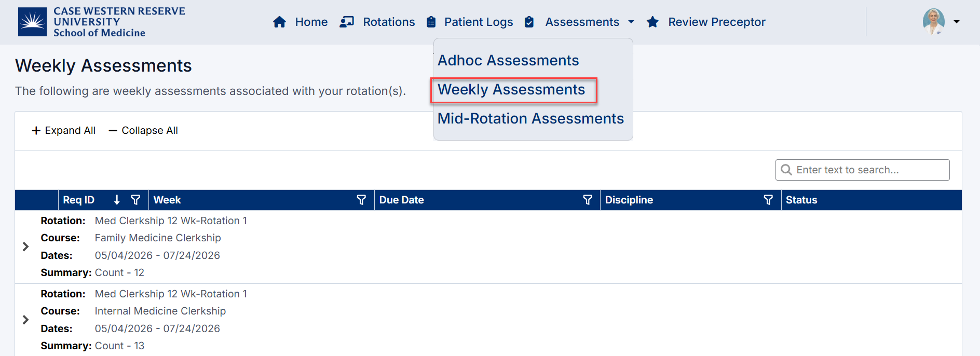
Task: Select Adhoc Assessments from the menu
Action: 508,60
